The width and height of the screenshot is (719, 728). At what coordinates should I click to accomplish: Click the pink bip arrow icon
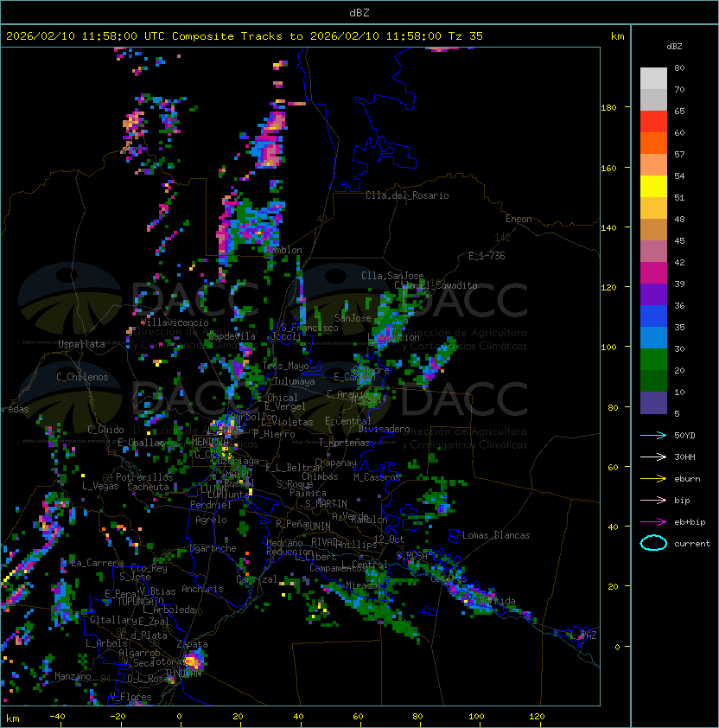point(653,500)
